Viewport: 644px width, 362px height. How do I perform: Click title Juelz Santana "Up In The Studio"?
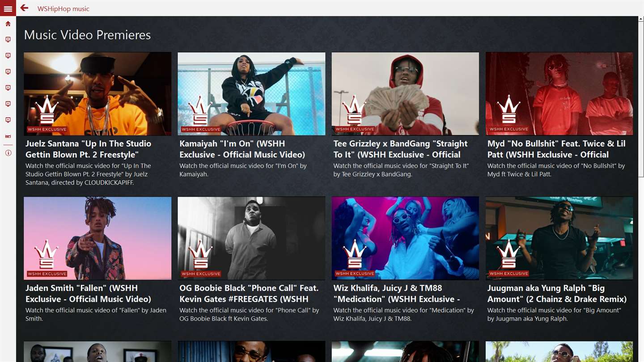89,149
